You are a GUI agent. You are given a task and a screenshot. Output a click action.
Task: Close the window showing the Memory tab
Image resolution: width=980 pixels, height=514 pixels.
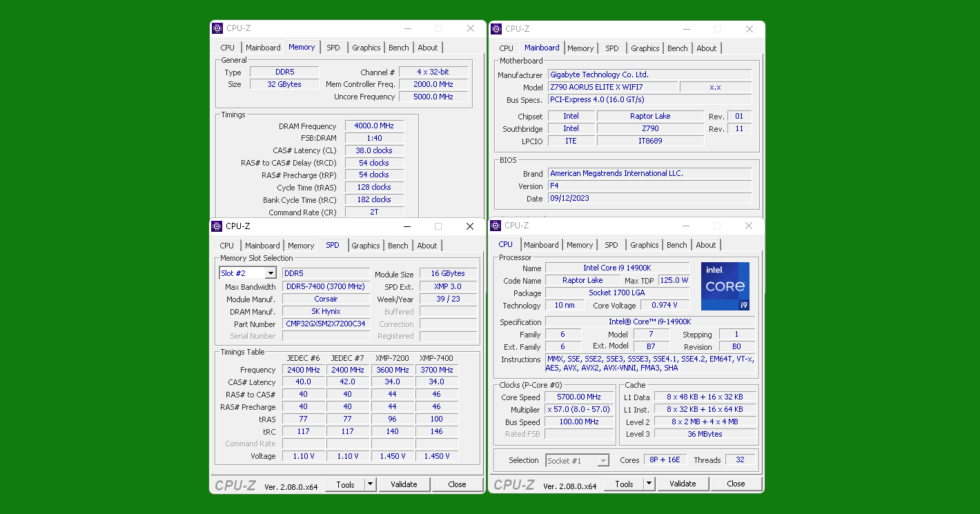coord(471,28)
